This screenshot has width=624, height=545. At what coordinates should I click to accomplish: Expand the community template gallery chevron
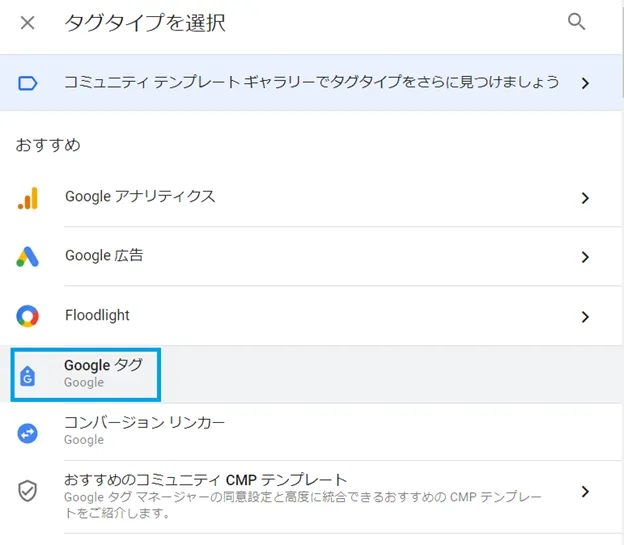(585, 83)
